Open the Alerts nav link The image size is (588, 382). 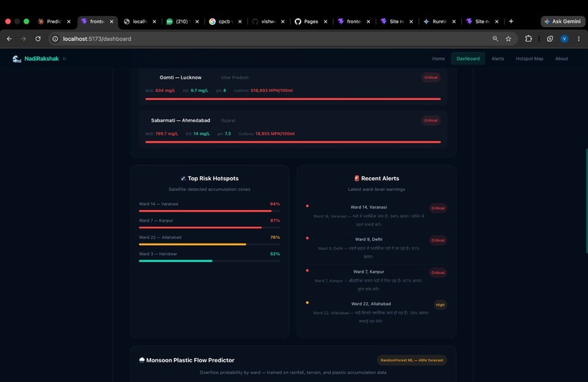coord(498,58)
